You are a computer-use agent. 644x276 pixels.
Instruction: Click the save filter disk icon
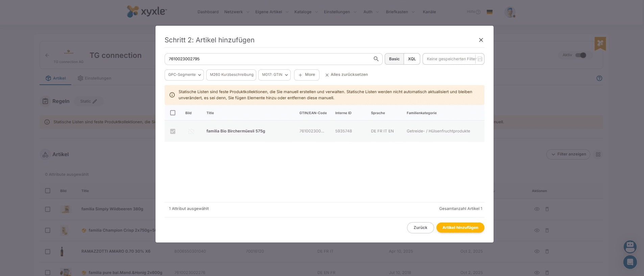pyautogui.click(x=480, y=59)
